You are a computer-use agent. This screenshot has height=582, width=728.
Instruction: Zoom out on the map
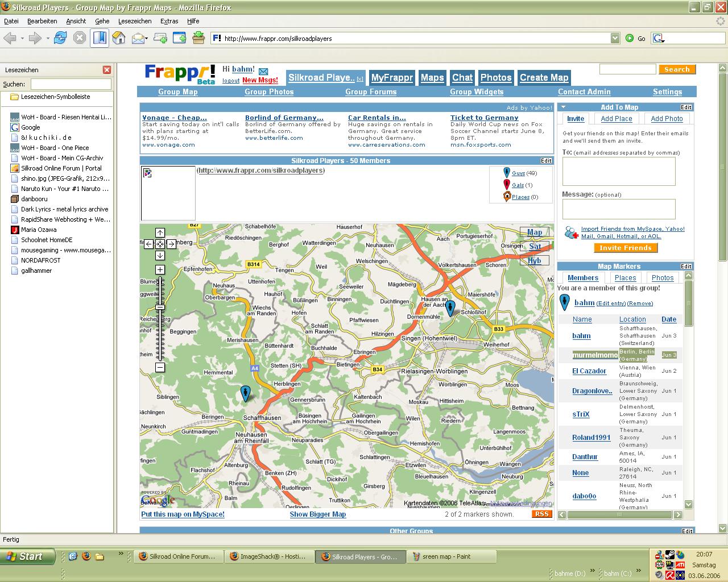(x=160, y=367)
